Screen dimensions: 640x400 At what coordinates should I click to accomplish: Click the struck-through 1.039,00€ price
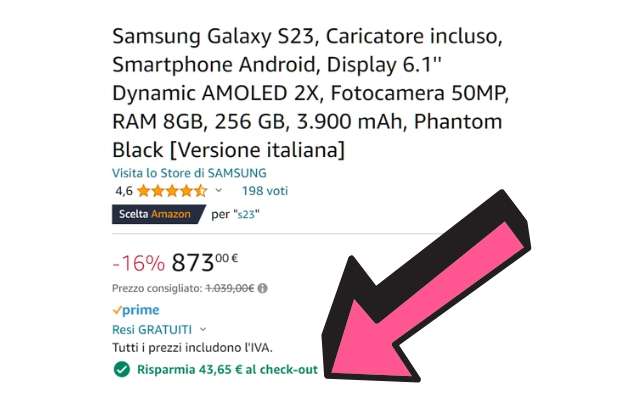(x=229, y=289)
